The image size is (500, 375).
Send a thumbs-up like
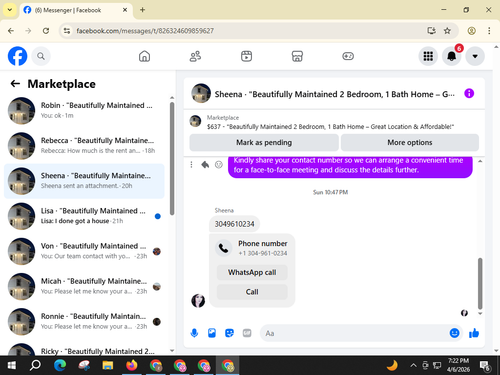click(x=474, y=333)
